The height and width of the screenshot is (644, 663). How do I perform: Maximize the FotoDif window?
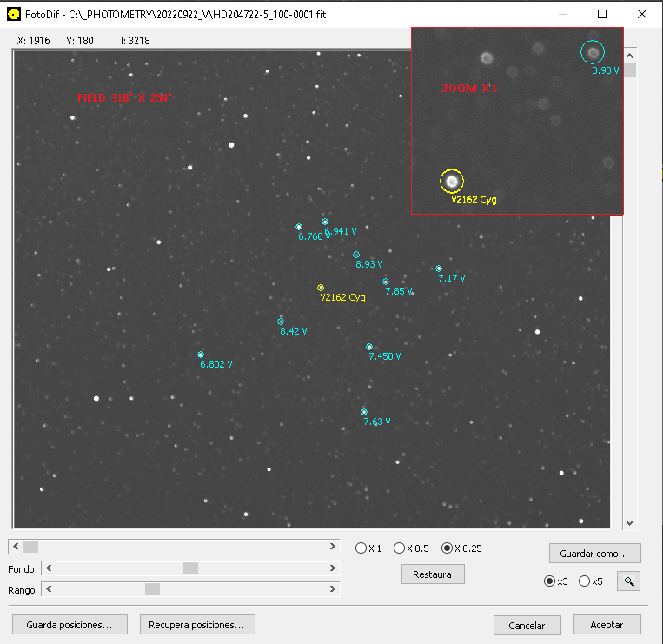coord(602,15)
